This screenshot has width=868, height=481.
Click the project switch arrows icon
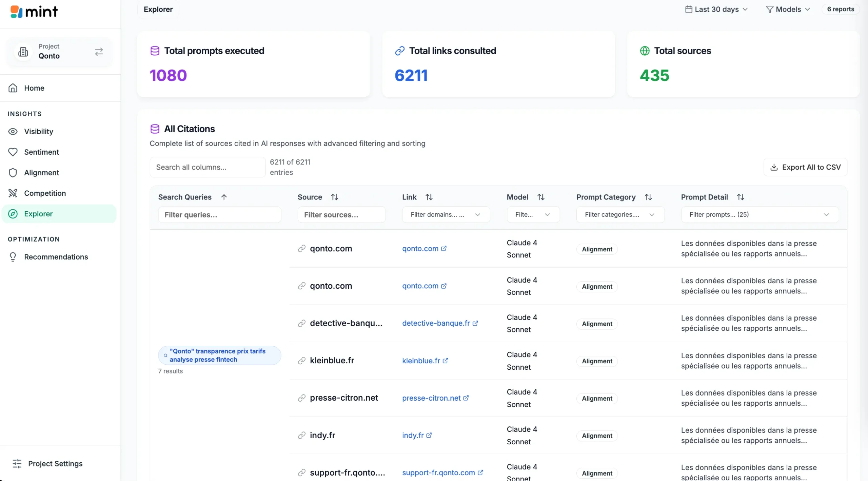(x=99, y=52)
